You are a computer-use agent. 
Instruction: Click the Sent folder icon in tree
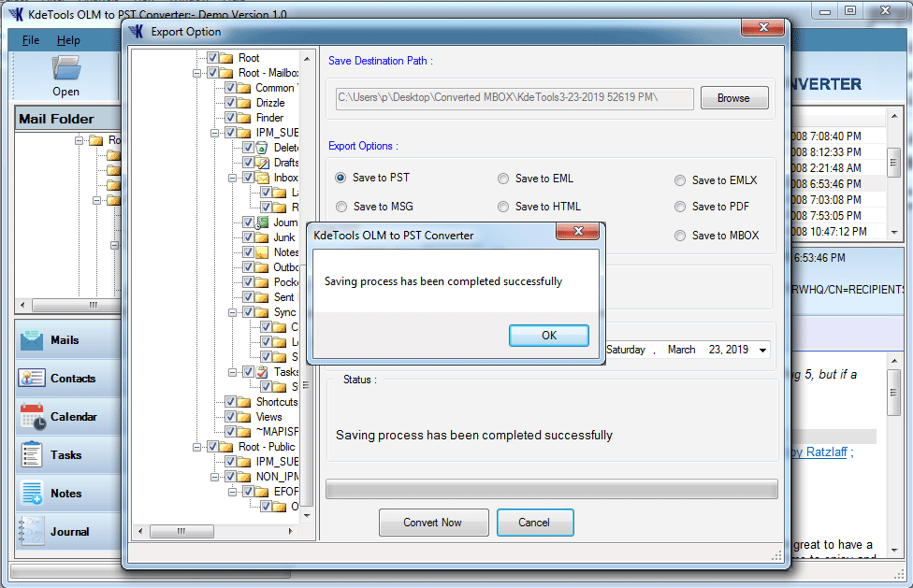[x=263, y=297]
